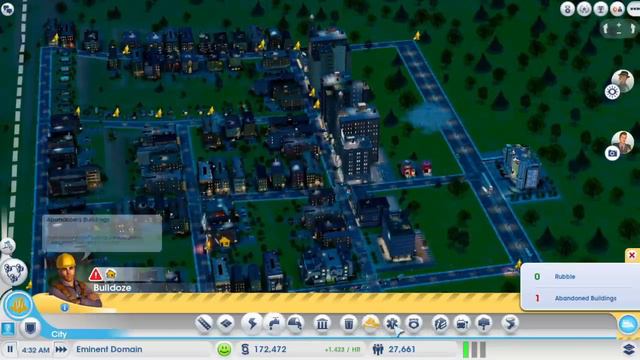Open the three-dots options menu
Viewport: 640px width, 360px height.
click(x=634, y=9)
